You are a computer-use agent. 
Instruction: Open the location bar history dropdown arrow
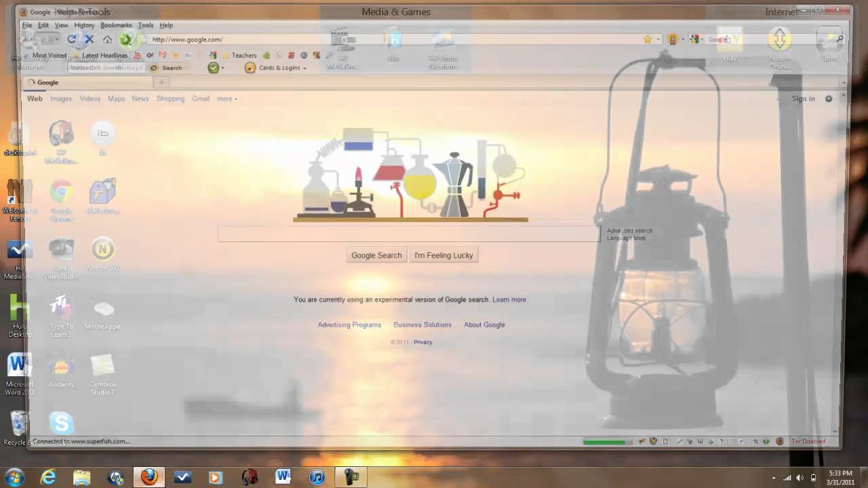tap(658, 39)
